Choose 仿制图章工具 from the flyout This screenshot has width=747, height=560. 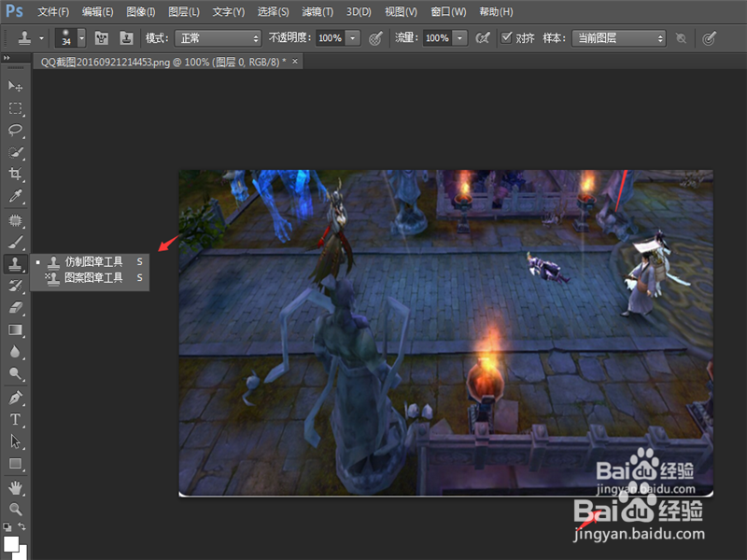pyautogui.click(x=90, y=262)
